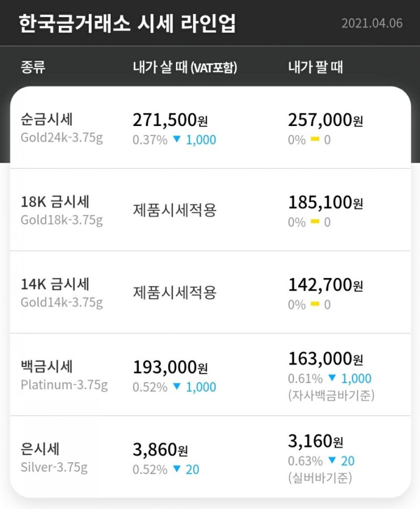This screenshot has width=420, height=509.
Task: Click the 종류 column header
Action: pyautogui.click(x=33, y=67)
